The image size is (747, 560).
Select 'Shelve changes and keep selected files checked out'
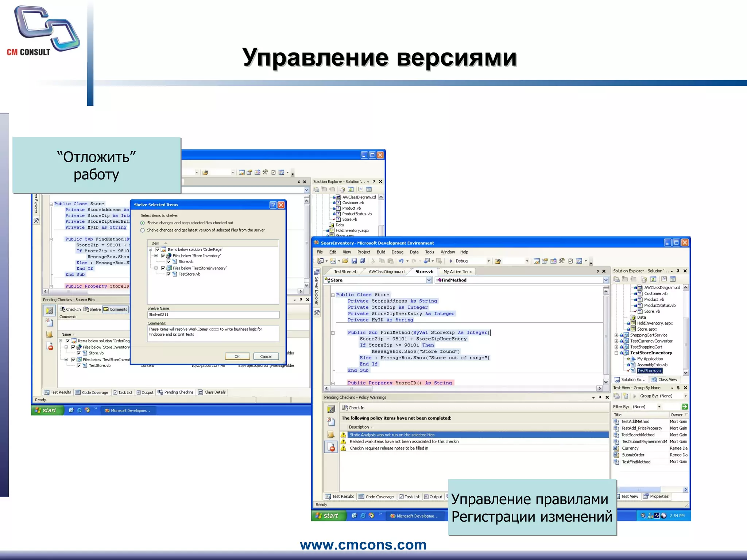click(x=143, y=223)
